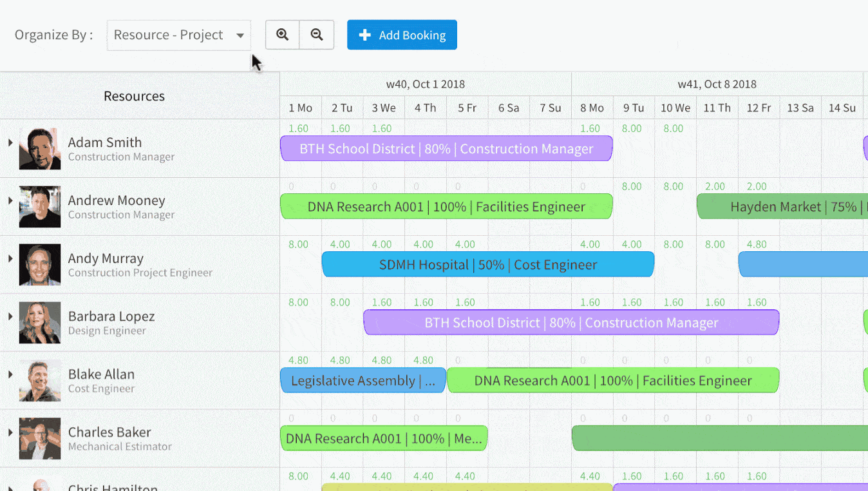Click the zoom out magnifier icon
This screenshot has width=868, height=491.
[317, 35]
